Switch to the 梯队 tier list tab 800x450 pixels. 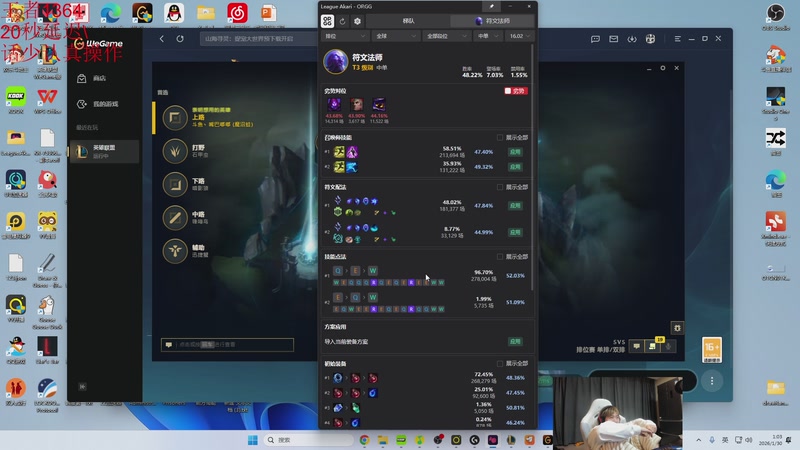coord(408,21)
